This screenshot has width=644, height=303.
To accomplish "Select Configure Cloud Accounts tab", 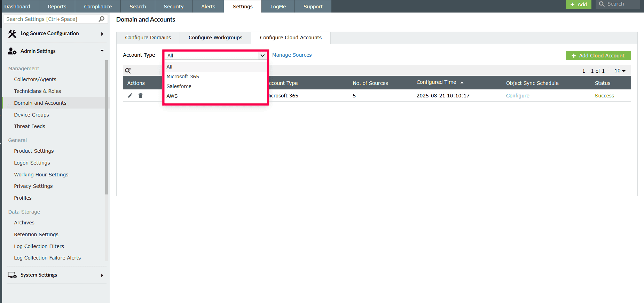I will [291, 38].
